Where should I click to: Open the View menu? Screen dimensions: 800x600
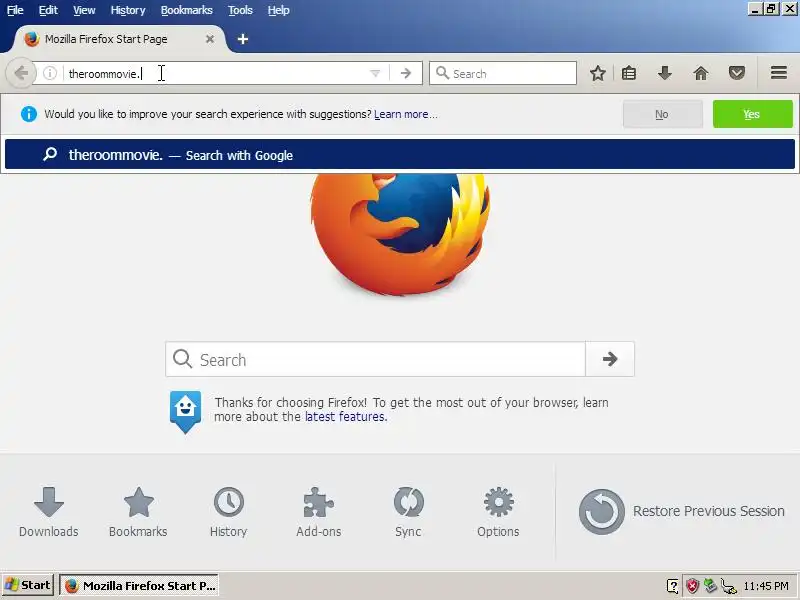point(84,10)
